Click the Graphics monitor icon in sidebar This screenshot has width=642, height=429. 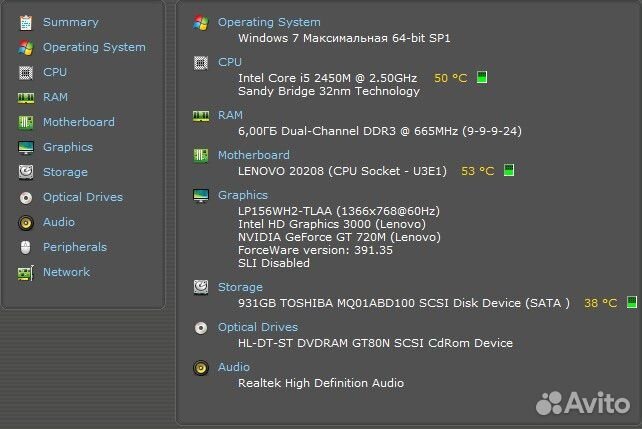coord(26,147)
